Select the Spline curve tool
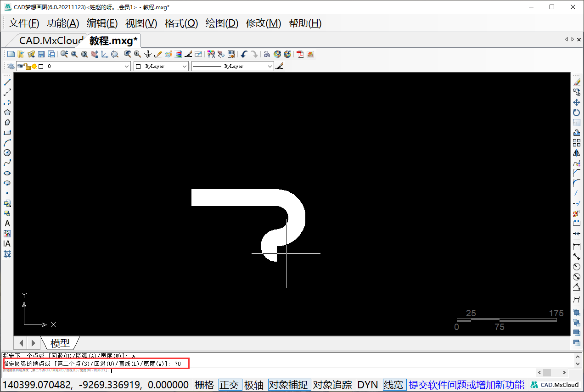 7,163
